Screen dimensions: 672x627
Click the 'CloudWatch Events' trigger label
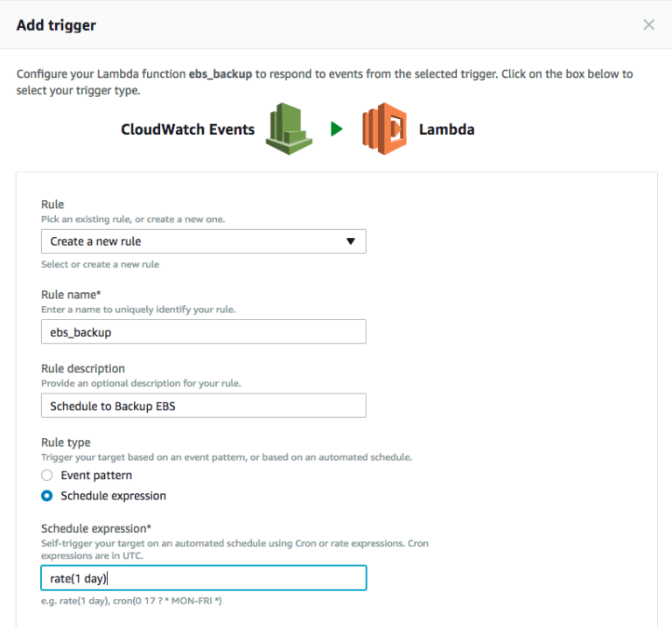(188, 129)
